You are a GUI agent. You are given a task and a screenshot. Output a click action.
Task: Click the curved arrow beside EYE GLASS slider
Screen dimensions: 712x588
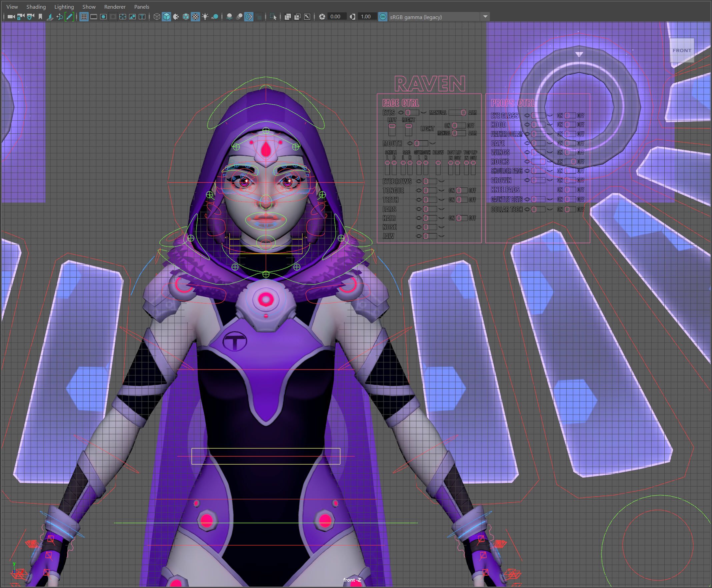pyautogui.click(x=549, y=115)
